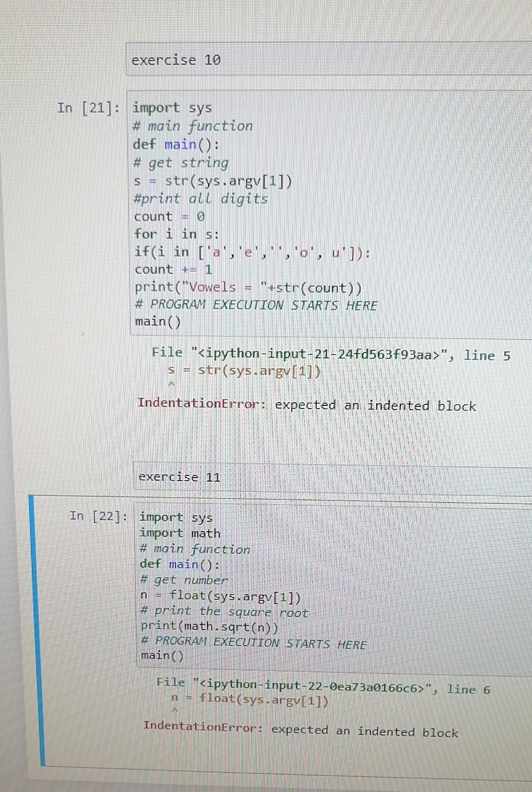
Task: Click the 'print(math.sqrt(n))' line
Action: 210,626
